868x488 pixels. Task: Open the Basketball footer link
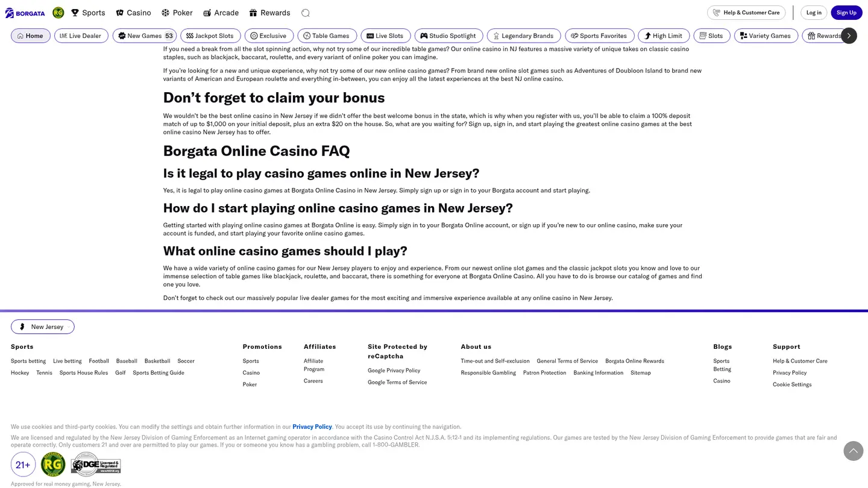tap(157, 361)
